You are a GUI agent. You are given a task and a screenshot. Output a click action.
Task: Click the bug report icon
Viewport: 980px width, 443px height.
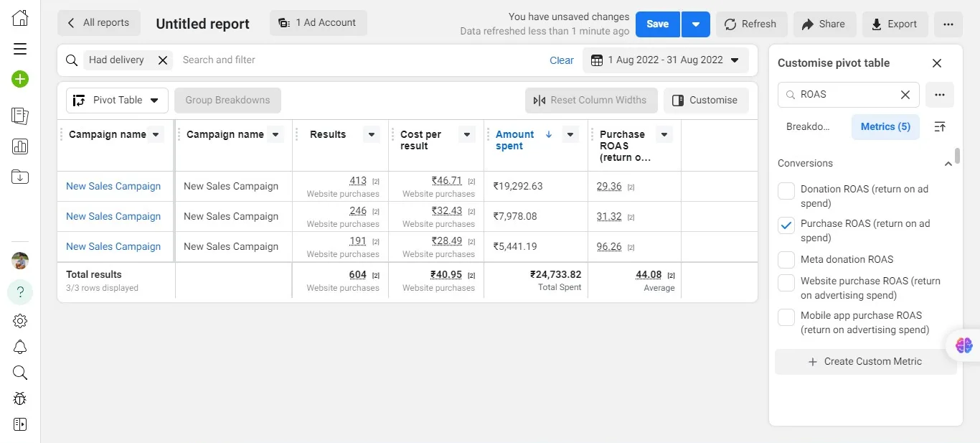(x=20, y=398)
